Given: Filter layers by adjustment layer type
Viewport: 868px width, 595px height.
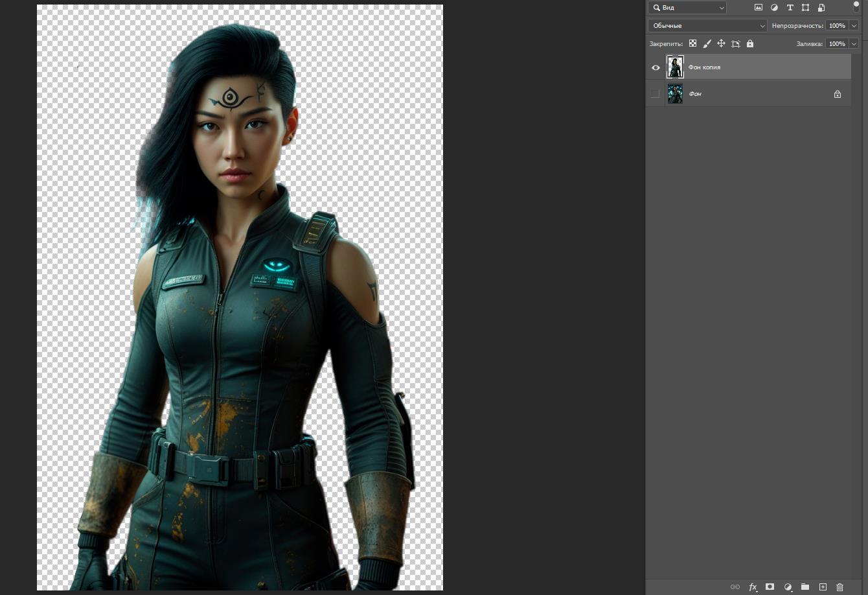Looking at the screenshot, I should pos(774,8).
